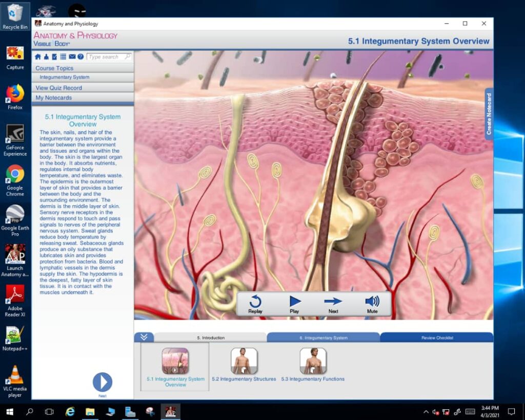
Task: Click the taskbar search magnifier
Action: pyautogui.click(x=29, y=412)
